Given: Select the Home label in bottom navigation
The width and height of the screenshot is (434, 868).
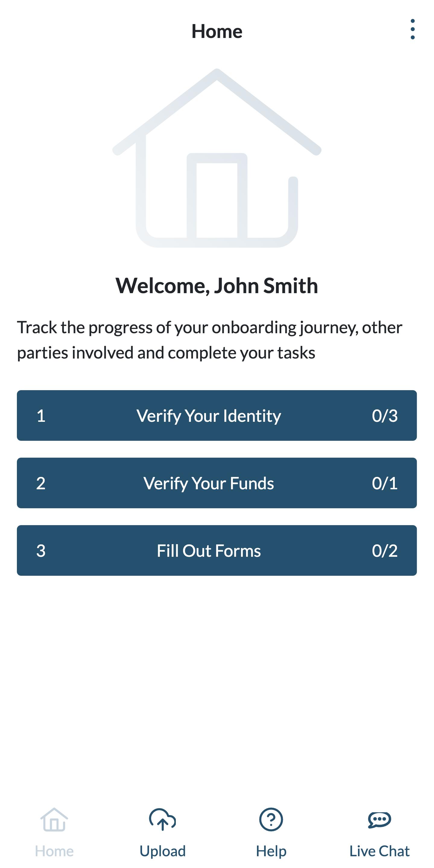Looking at the screenshot, I should tap(54, 851).
